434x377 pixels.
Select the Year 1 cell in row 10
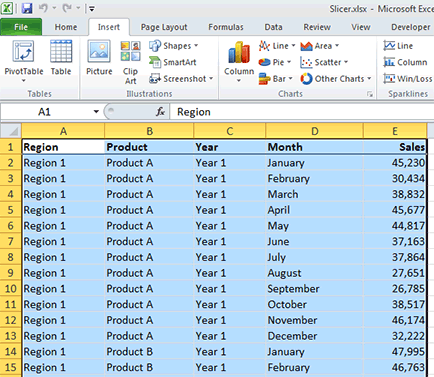(x=230, y=289)
